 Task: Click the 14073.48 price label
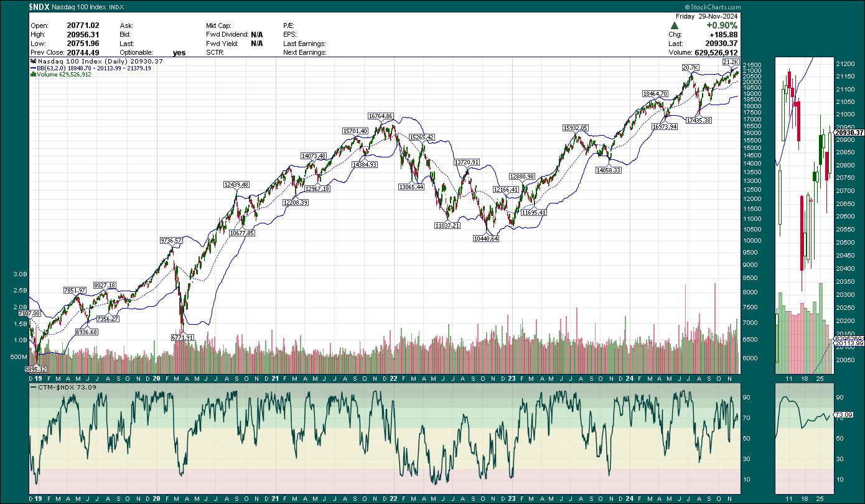tap(314, 156)
